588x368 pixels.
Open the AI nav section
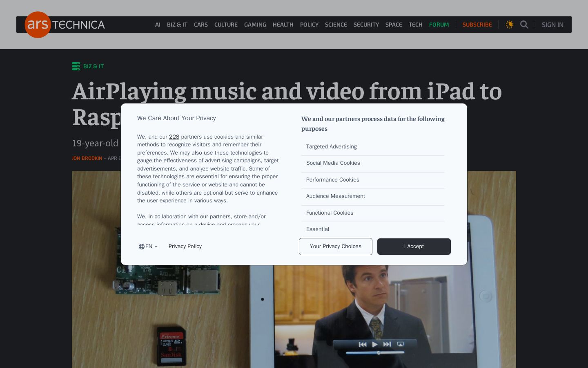click(158, 25)
